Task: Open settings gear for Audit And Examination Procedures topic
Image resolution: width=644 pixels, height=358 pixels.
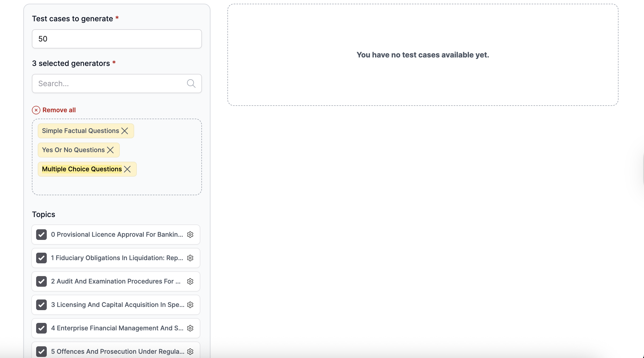Action: 190,281
